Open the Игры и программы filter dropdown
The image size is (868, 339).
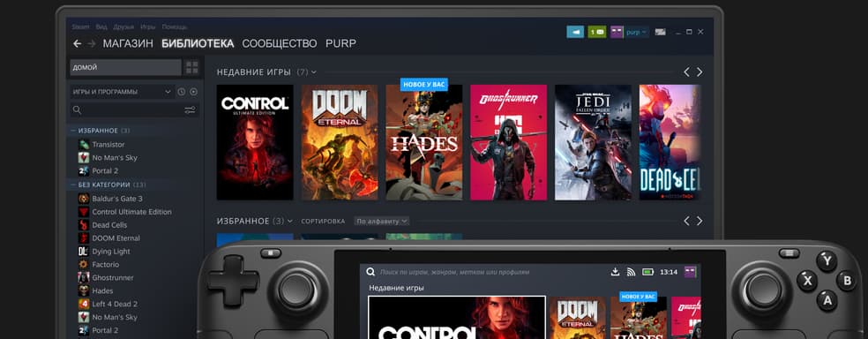(x=122, y=92)
